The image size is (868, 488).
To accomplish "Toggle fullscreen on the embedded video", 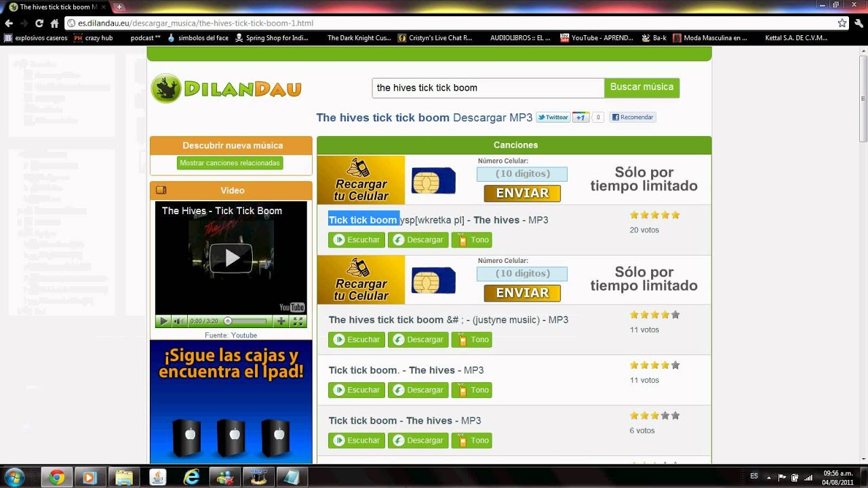I will pyautogui.click(x=298, y=321).
